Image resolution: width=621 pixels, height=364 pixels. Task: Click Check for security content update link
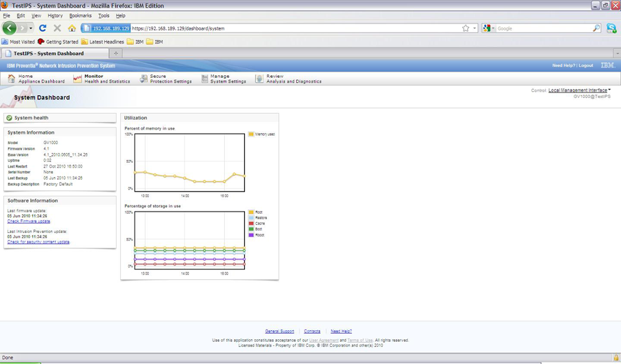(39, 242)
